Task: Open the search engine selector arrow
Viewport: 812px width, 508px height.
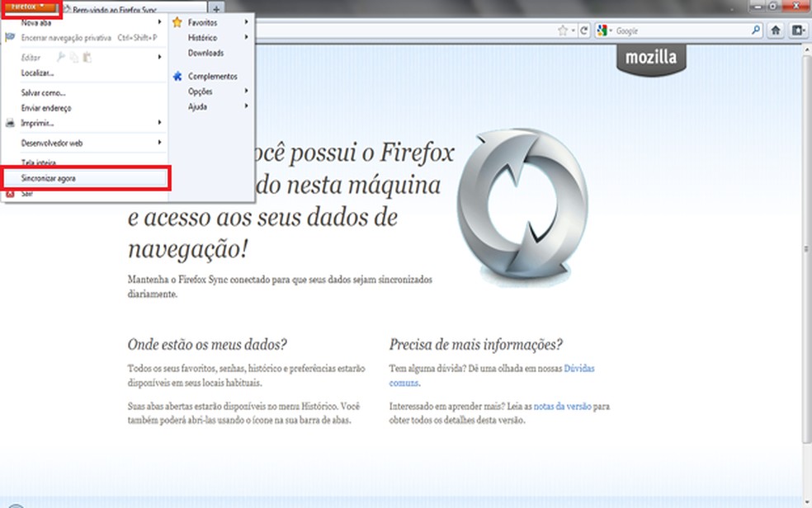Action: 611,31
